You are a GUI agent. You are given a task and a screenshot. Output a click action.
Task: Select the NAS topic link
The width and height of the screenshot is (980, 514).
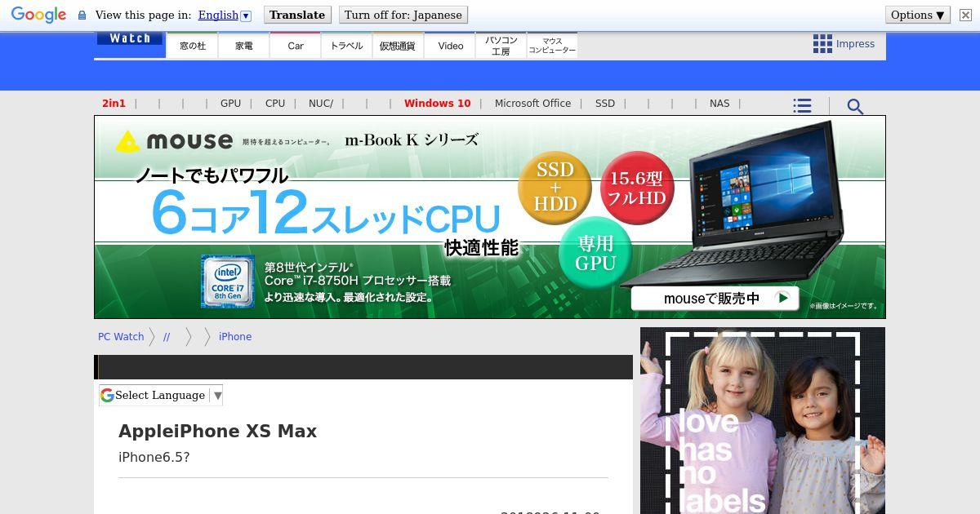pyautogui.click(x=719, y=104)
